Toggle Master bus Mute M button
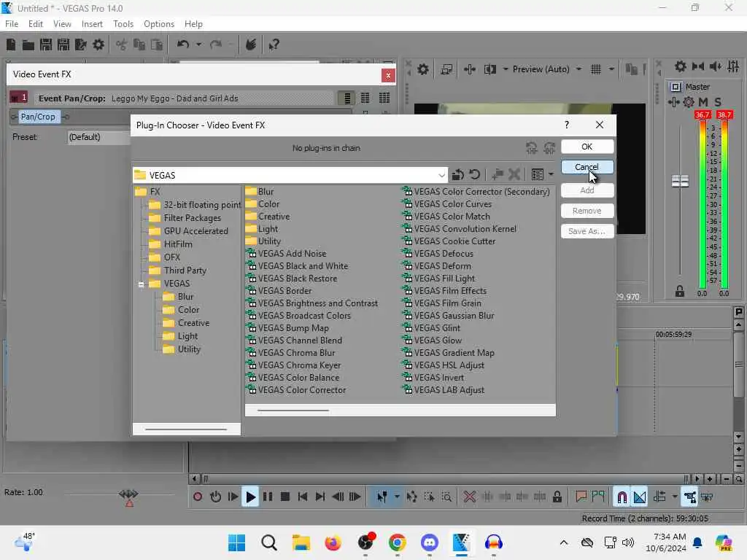The height and width of the screenshot is (560, 747). click(703, 102)
